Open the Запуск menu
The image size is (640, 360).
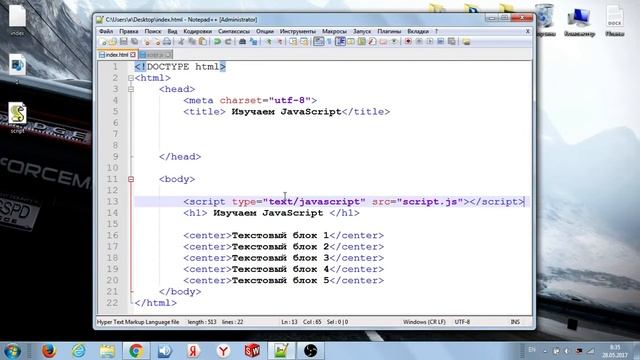click(362, 31)
